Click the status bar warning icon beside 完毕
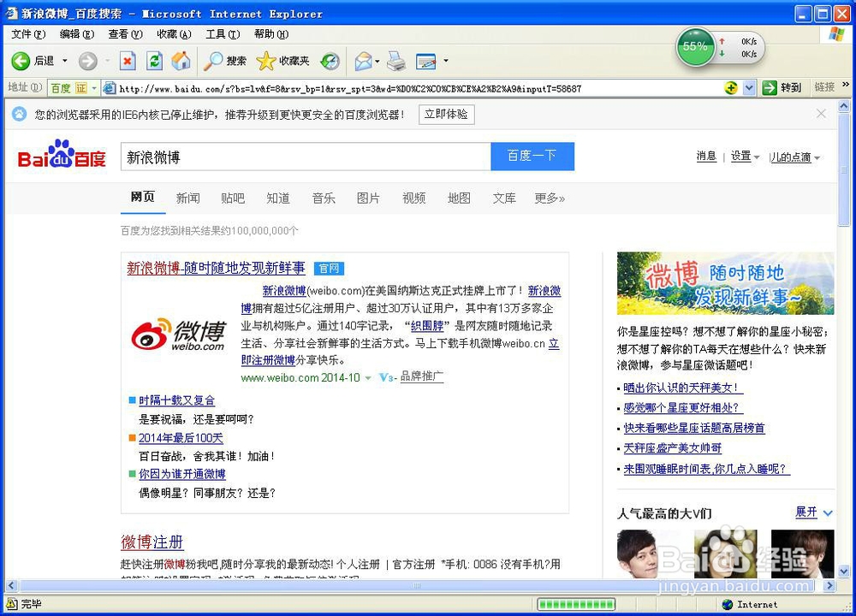The image size is (856, 616). pos(11,604)
